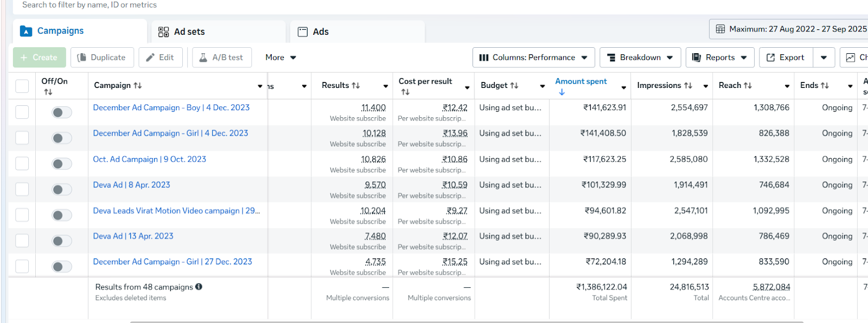Sort by Impressions column arrows icon

(x=688, y=86)
